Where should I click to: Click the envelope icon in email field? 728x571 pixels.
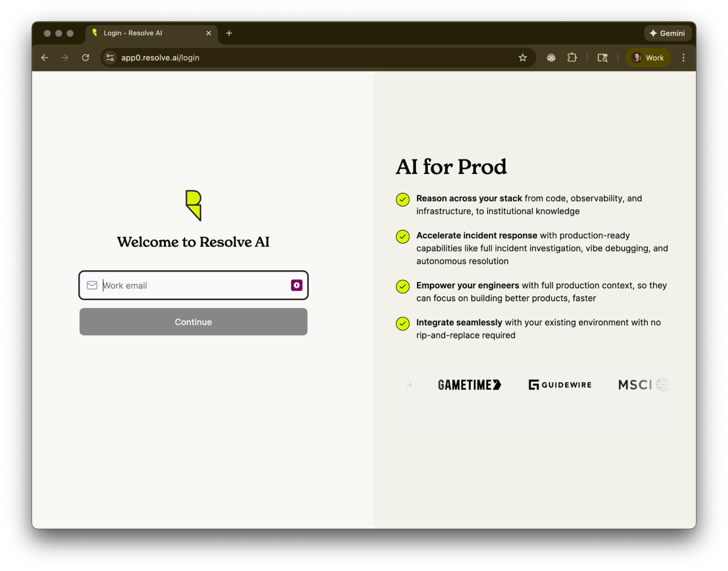point(92,285)
